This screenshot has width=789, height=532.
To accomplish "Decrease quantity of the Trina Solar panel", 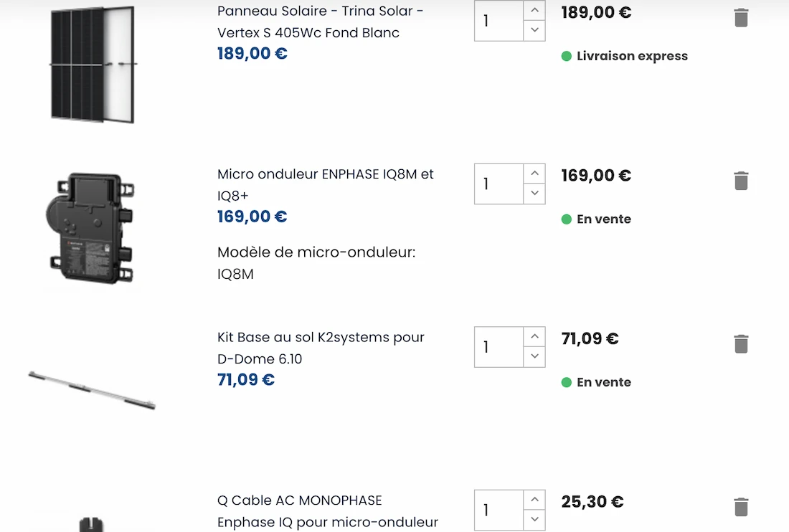I will (534, 30).
